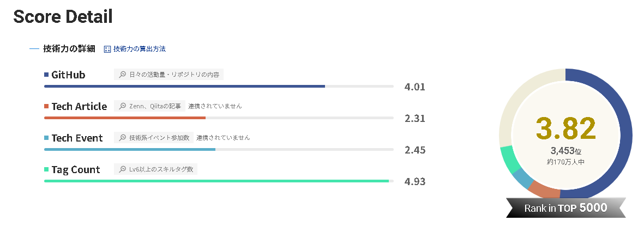This screenshot has width=644, height=239.
Task: Click the blue square GitHub marker
Action: (x=46, y=75)
